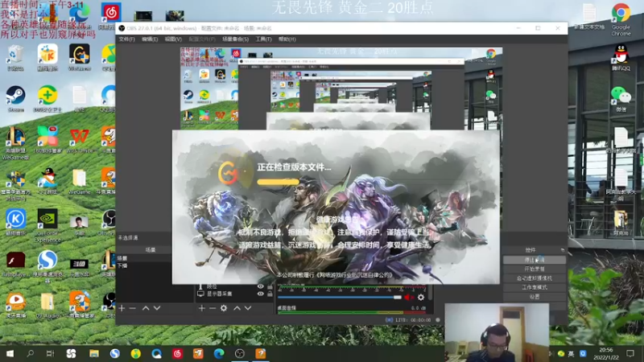Open the 编辑(E) menu in OBS
The height and width of the screenshot is (362, 644).
[x=150, y=39]
